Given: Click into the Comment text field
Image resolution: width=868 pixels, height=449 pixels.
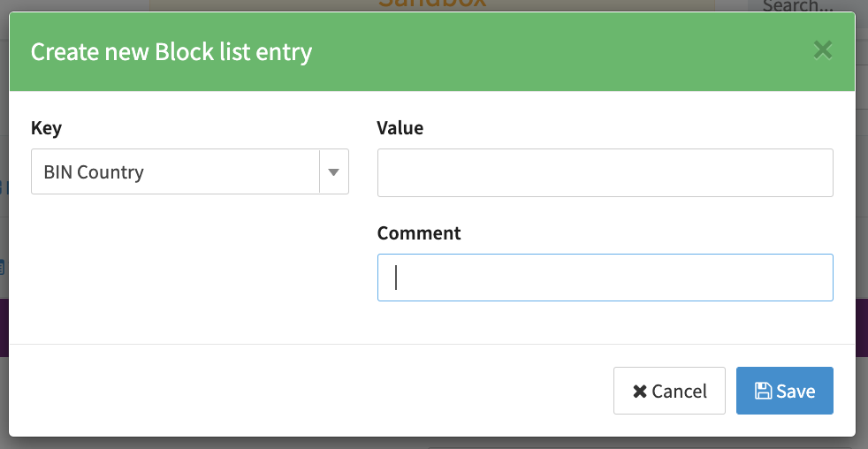Looking at the screenshot, I should (605, 278).
